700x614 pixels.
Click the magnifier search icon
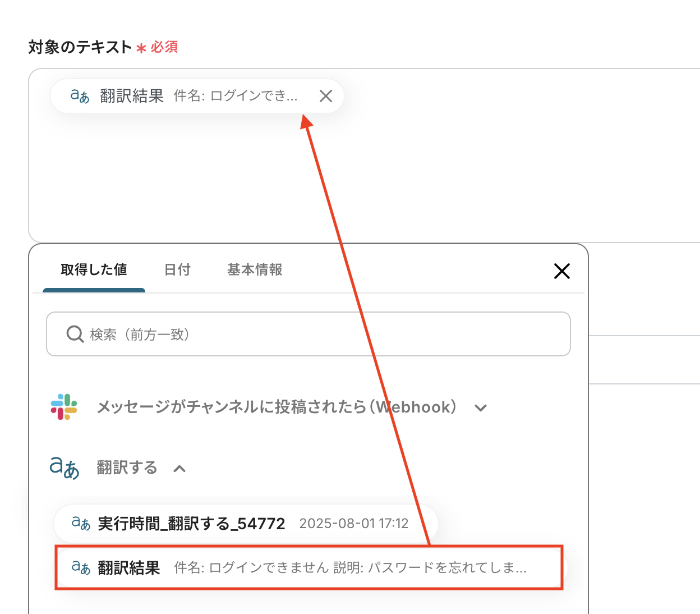coord(75,335)
